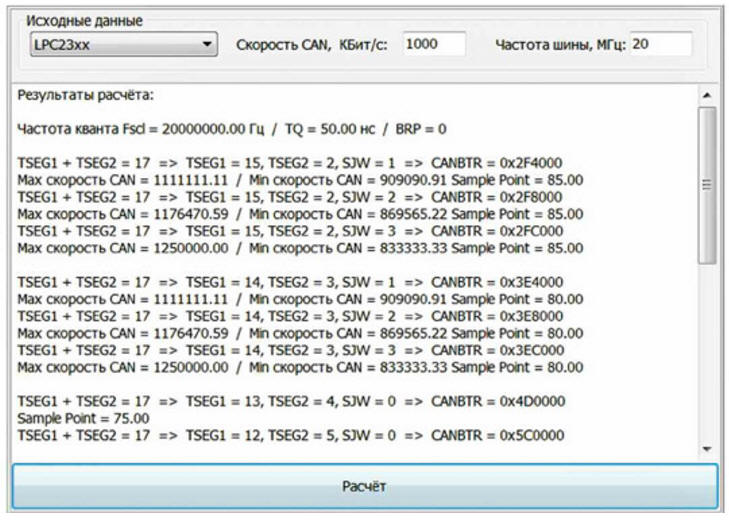Image resolution: width=729 pixels, height=520 pixels.
Task: Click the 'Исходные данные' group title
Action: [x=84, y=21]
